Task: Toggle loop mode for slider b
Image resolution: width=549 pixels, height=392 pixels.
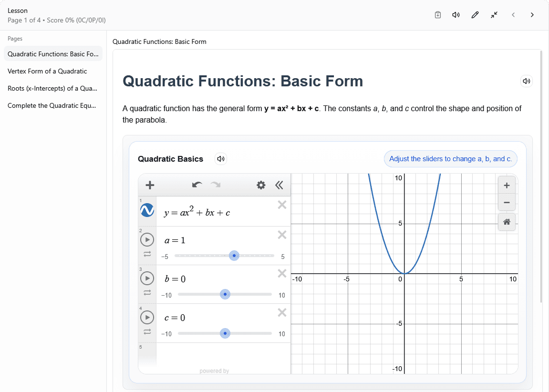Action: coord(147,292)
